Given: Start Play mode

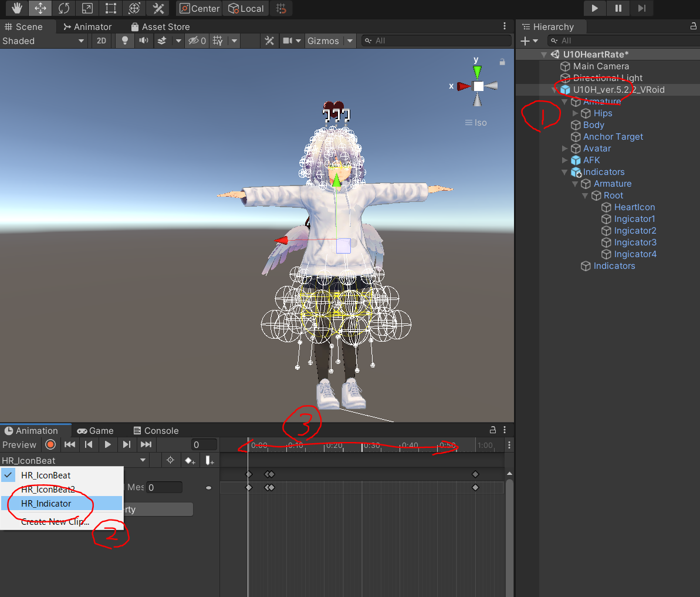Looking at the screenshot, I should pos(594,8).
